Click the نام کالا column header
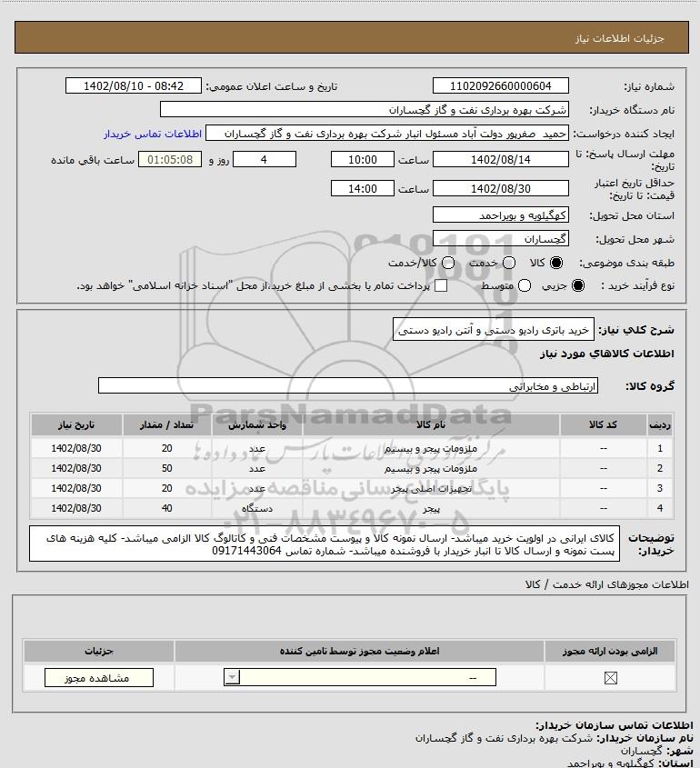This screenshot has height=768, width=700. tap(431, 424)
